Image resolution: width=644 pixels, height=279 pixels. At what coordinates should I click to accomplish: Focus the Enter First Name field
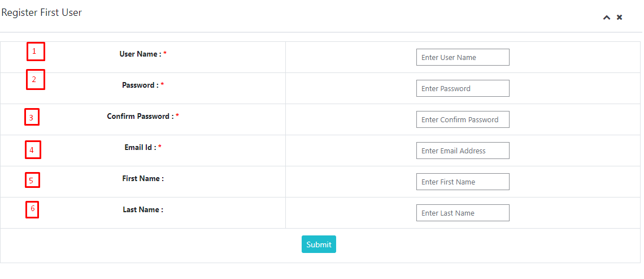(463, 182)
